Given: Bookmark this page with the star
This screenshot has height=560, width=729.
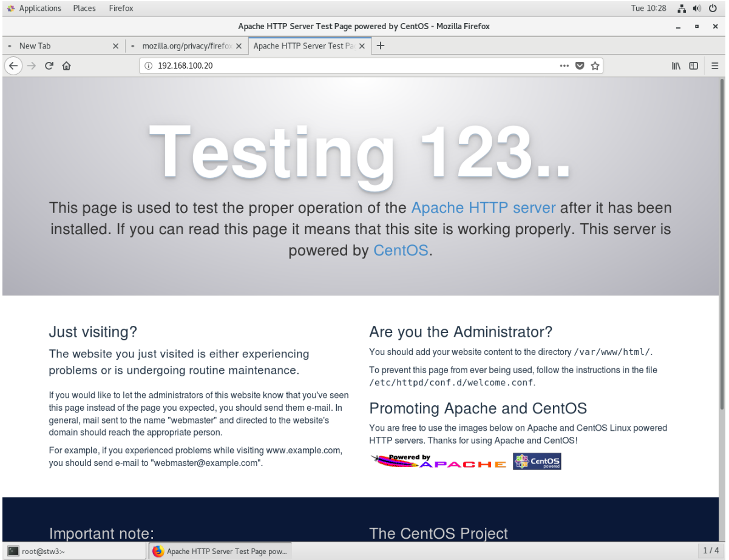Looking at the screenshot, I should tap(595, 66).
